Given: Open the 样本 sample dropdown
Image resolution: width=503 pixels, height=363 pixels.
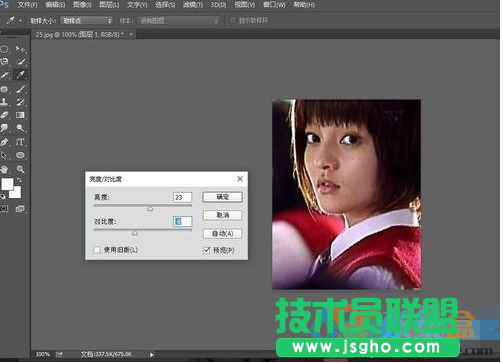Looking at the screenshot, I should tap(179, 21).
